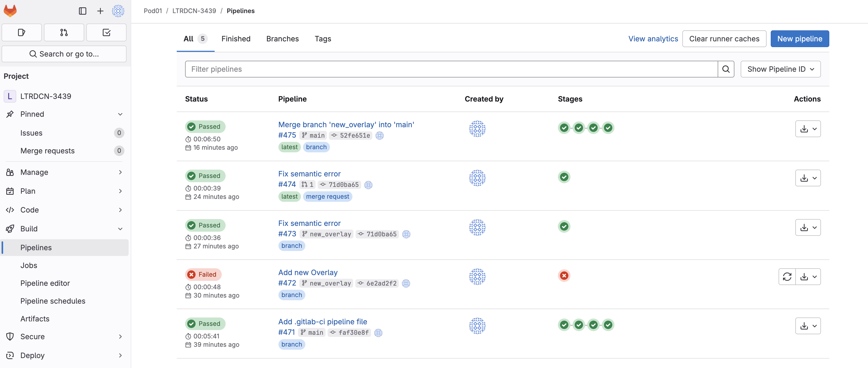This screenshot has height=368, width=868.
Task: Click the retry icon for pipeline #472
Action: (787, 277)
